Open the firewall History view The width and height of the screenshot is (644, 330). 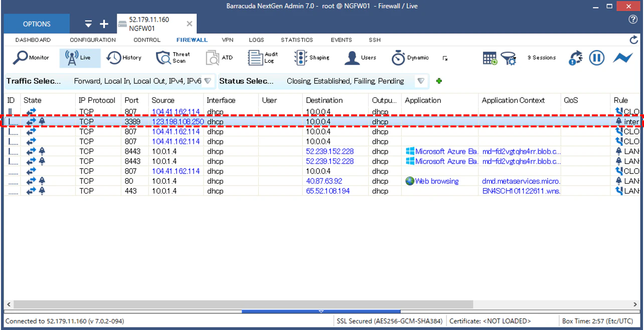tap(124, 58)
